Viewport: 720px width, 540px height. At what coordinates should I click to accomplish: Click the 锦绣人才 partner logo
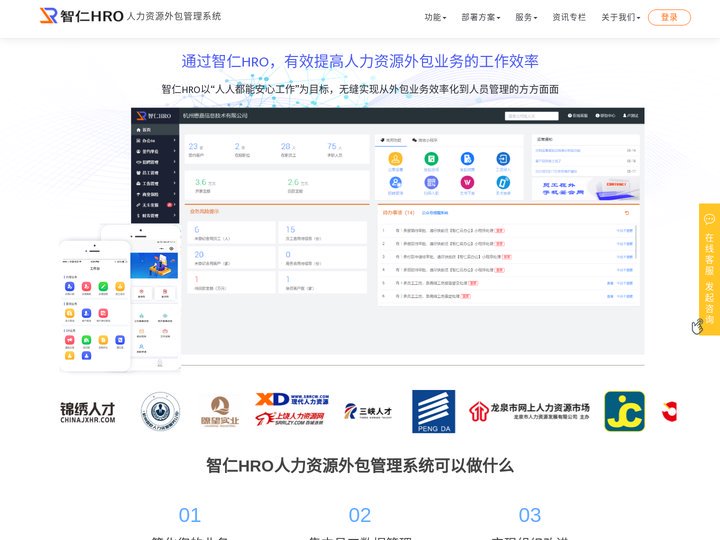click(88, 412)
